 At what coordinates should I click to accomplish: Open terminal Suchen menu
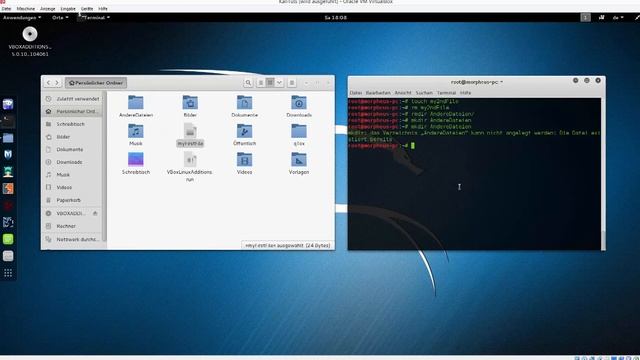coord(424,93)
